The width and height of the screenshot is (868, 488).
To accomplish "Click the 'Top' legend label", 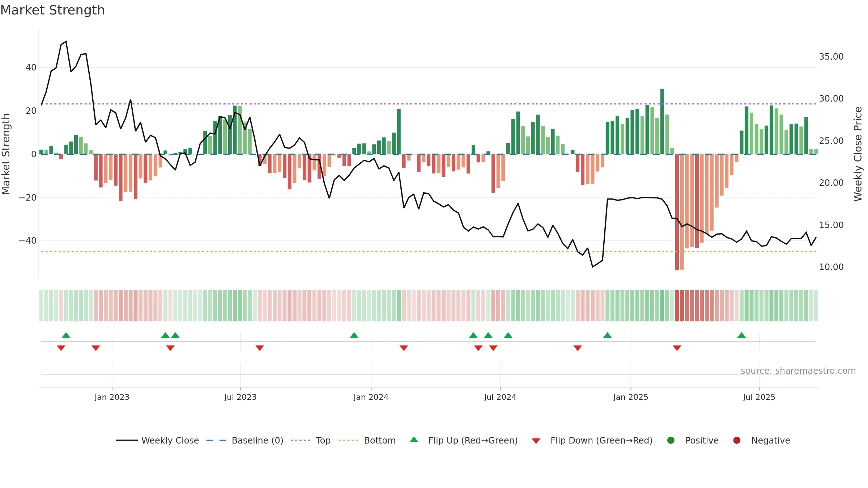I will pyautogui.click(x=323, y=440).
